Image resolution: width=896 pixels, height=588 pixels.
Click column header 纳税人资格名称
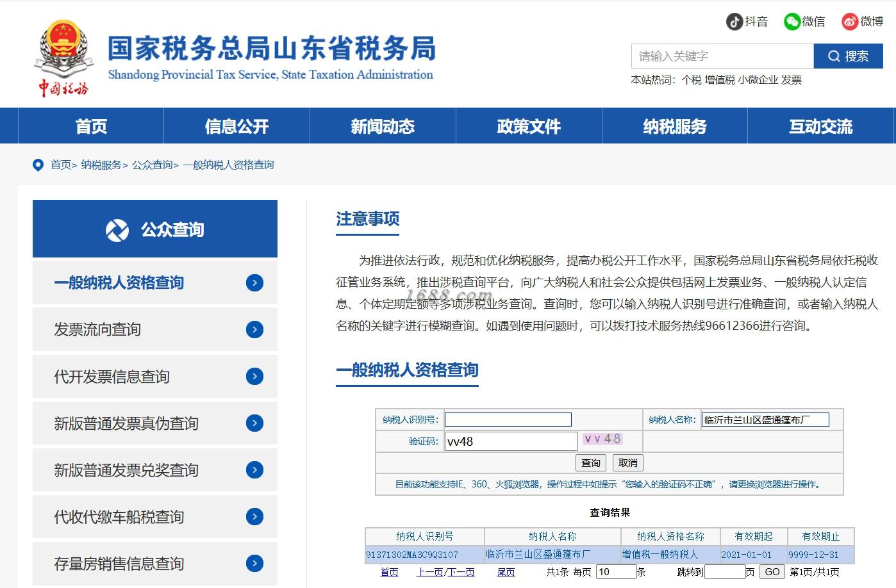670,536
